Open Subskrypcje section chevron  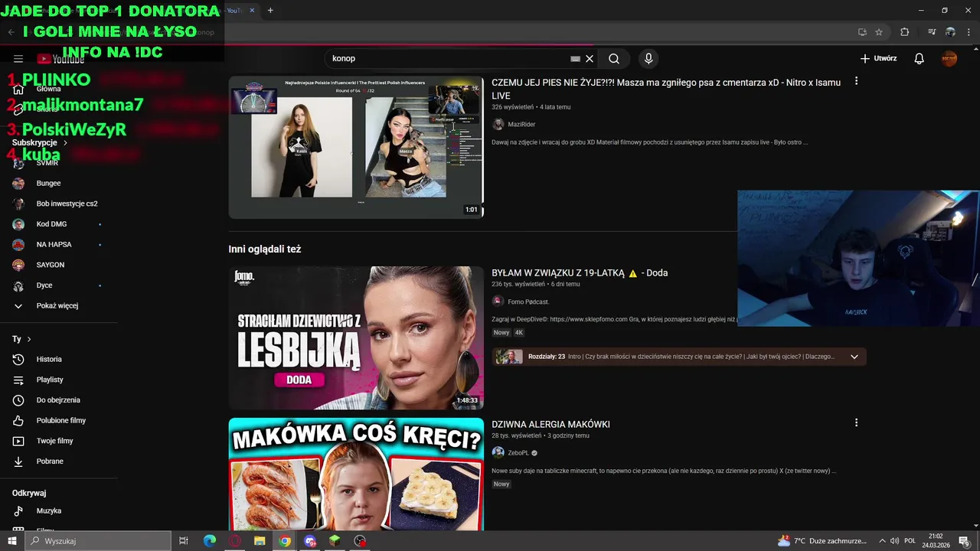coord(65,143)
